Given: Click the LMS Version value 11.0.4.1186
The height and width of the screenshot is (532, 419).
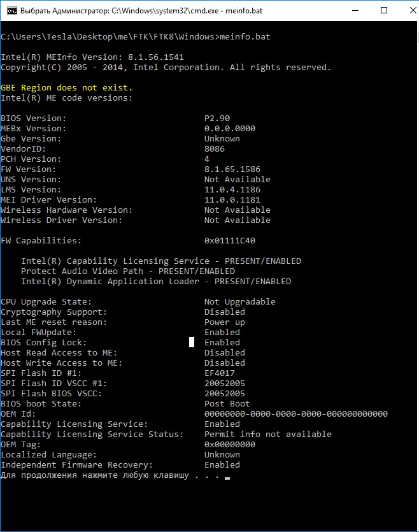Looking at the screenshot, I should pos(232,190).
